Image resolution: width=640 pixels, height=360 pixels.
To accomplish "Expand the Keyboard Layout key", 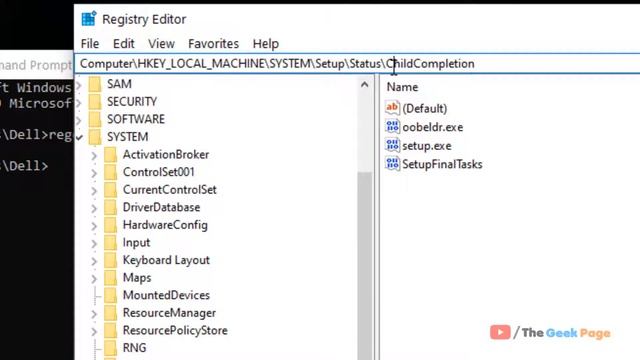I will [94, 261].
